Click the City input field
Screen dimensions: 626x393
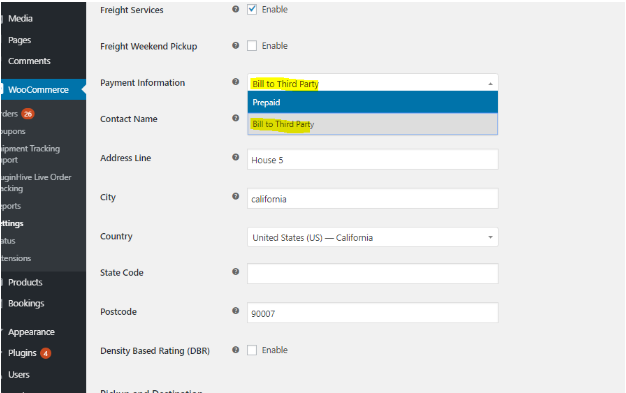tap(372, 198)
